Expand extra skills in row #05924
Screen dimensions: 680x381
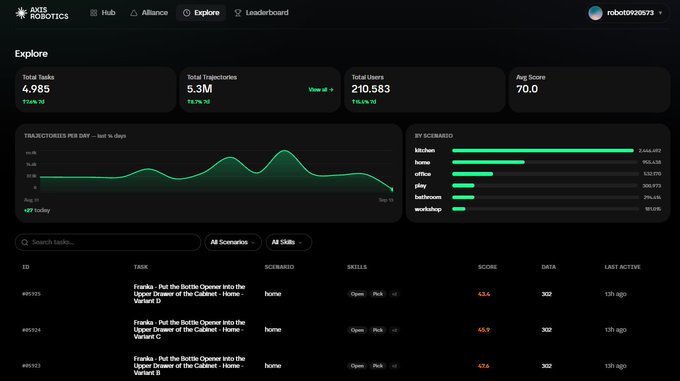pos(394,330)
